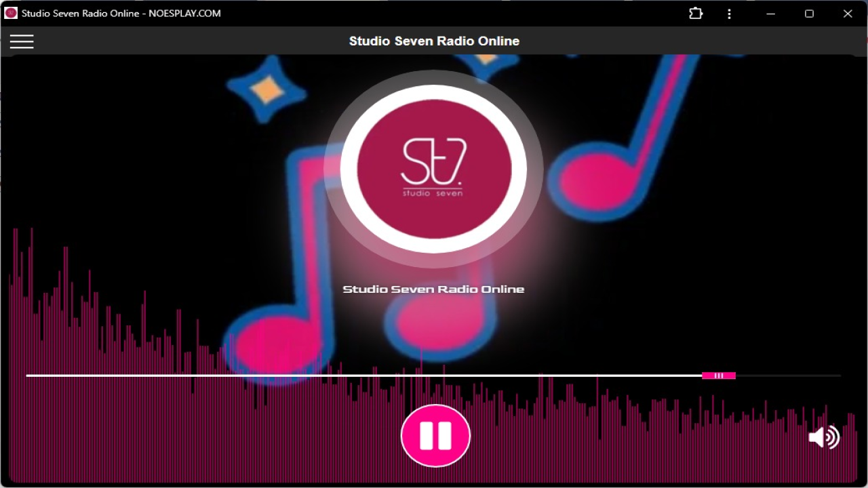Mute the speaker volume icon

(x=824, y=437)
